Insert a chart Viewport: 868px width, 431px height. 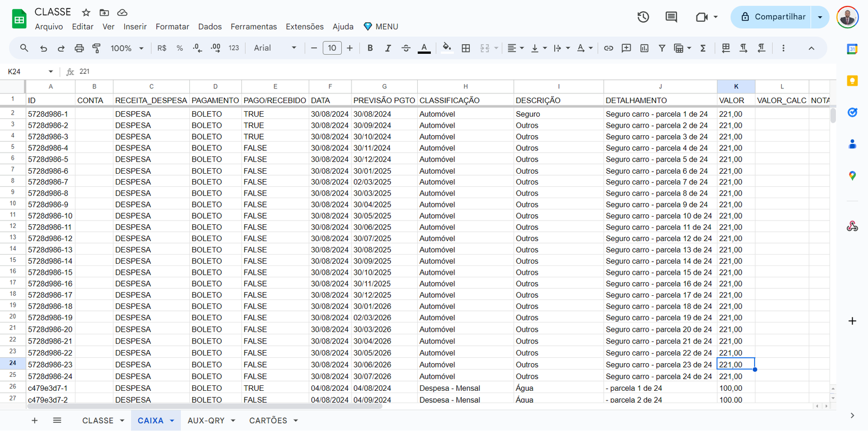644,48
